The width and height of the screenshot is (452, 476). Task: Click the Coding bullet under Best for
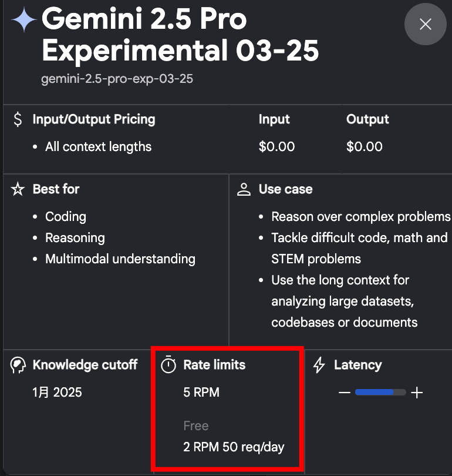(x=66, y=217)
